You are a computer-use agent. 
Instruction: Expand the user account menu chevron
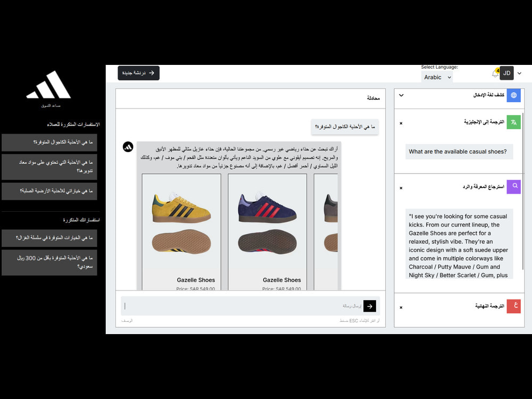point(519,73)
